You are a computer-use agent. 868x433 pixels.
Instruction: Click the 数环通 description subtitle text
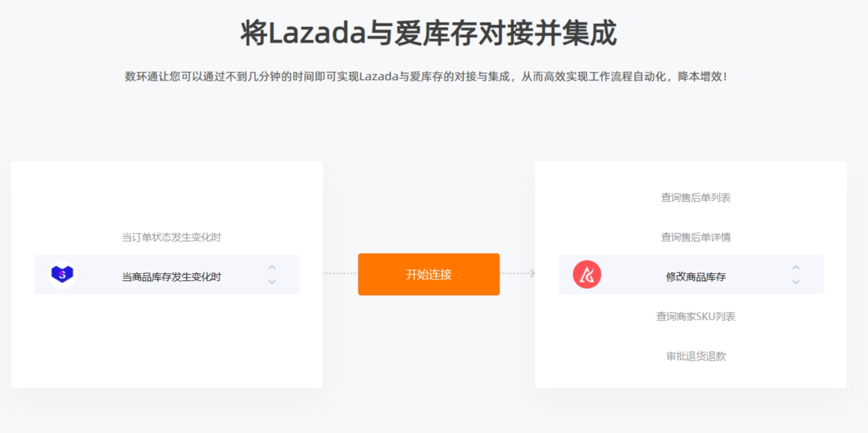(426, 77)
